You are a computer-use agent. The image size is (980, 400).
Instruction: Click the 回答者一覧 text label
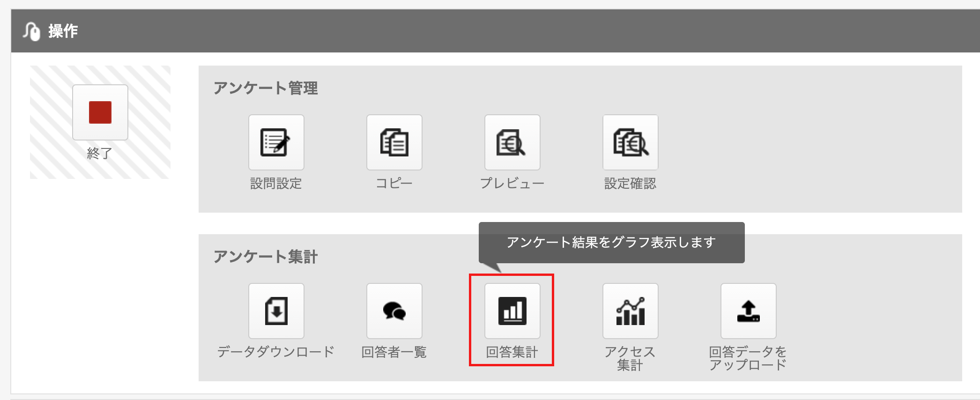coord(394,352)
